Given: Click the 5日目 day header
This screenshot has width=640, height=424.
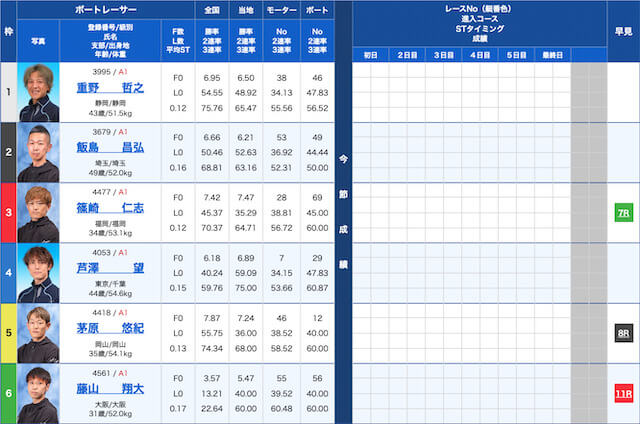Looking at the screenshot, I should tap(516, 55).
